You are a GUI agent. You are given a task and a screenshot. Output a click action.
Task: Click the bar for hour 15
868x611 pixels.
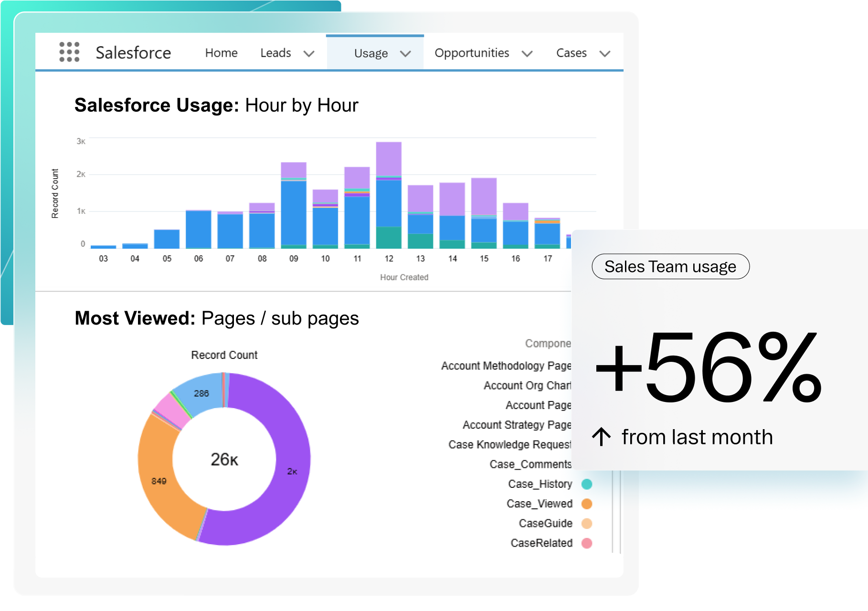484,213
